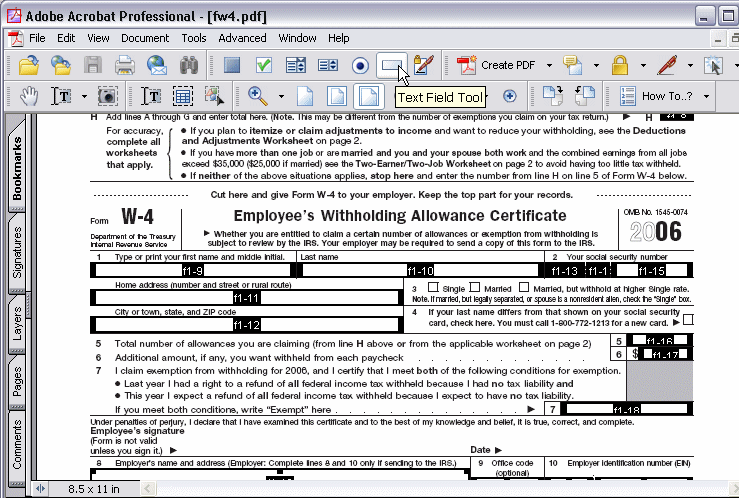This screenshot has height=498, width=739.
Task: Set view to Actual Size page icon
Action: (x=305, y=96)
